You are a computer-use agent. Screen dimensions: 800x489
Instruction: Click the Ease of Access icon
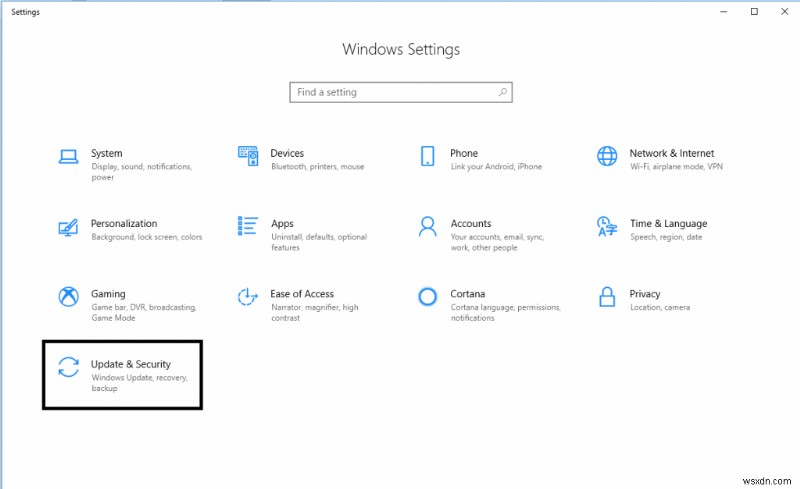coord(247,297)
